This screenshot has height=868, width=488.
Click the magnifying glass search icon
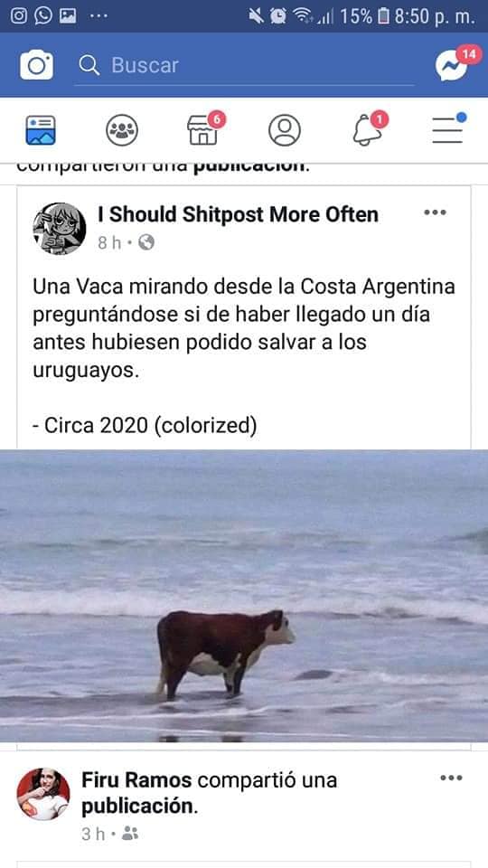89,65
